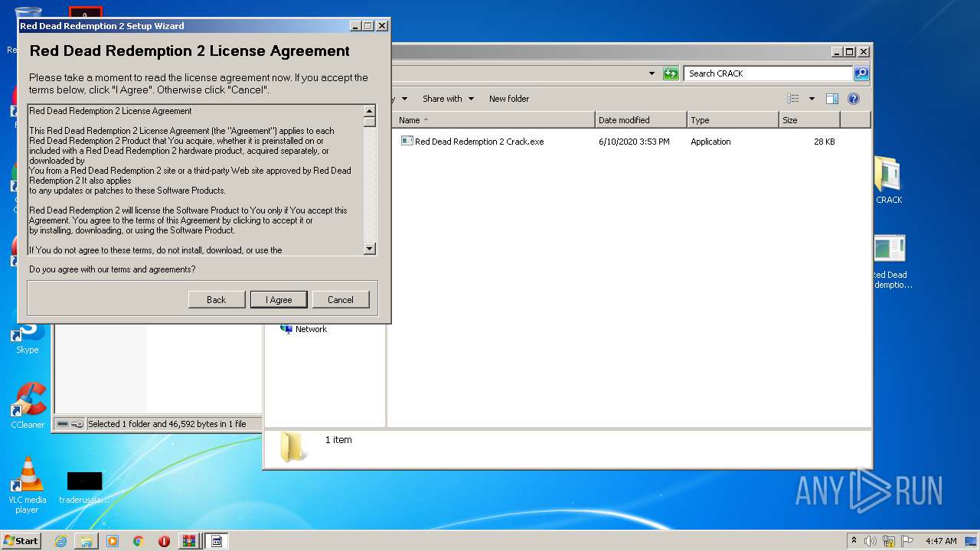The height and width of the screenshot is (551, 980).
Task: Launch CCleaner from the desktop
Action: coord(28,406)
